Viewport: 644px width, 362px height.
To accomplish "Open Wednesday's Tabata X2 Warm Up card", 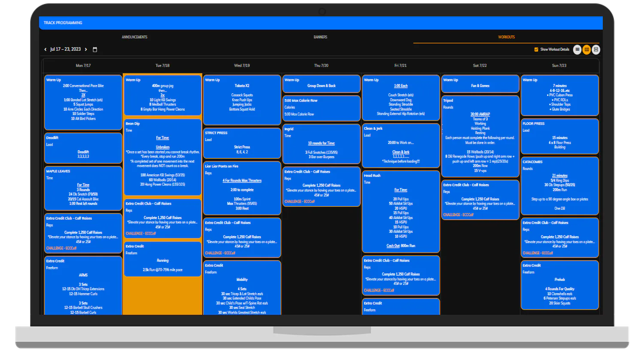I will (242, 100).
